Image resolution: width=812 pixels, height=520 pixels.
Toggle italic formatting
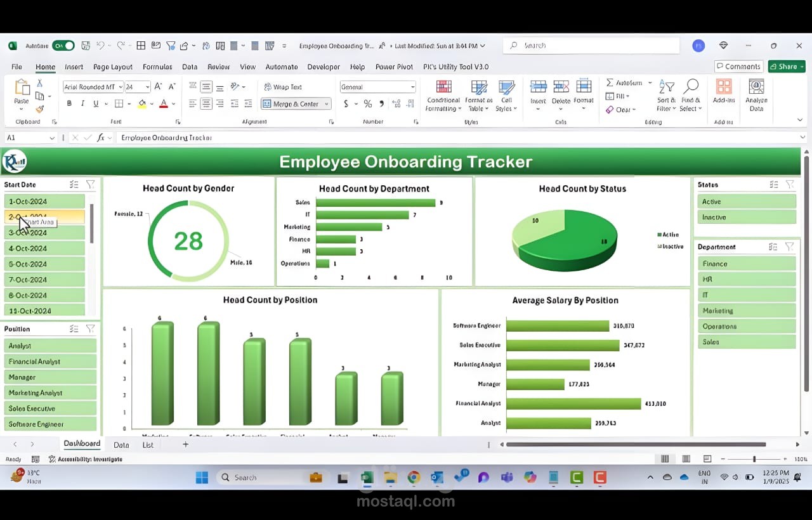tap(82, 102)
